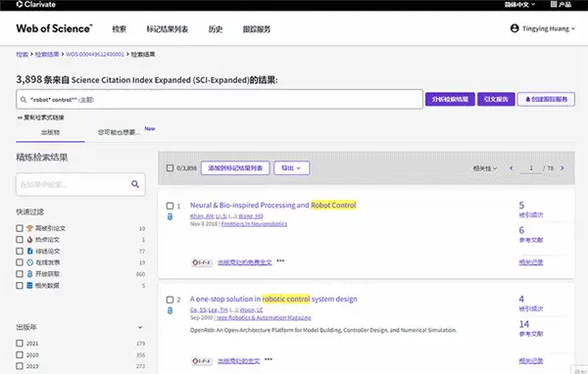Click the Web of Science logo

click(54, 28)
